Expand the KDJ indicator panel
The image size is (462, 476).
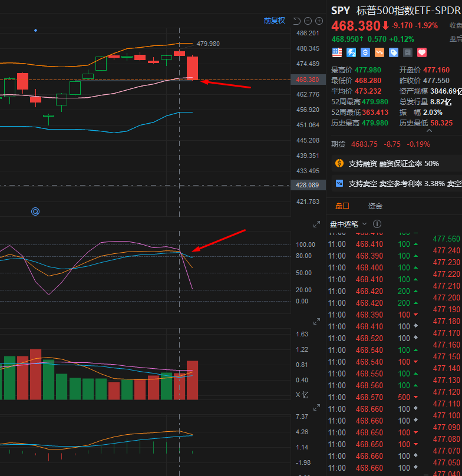(317, 224)
